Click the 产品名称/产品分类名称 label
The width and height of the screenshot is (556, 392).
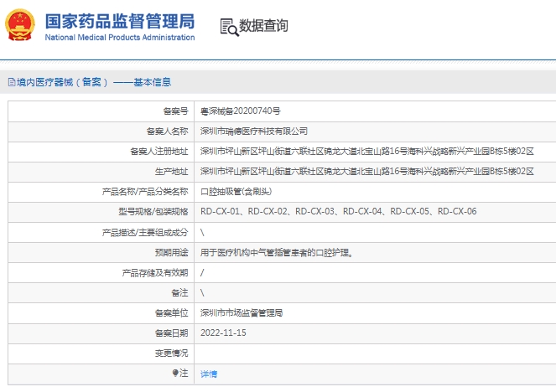coord(145,192)
